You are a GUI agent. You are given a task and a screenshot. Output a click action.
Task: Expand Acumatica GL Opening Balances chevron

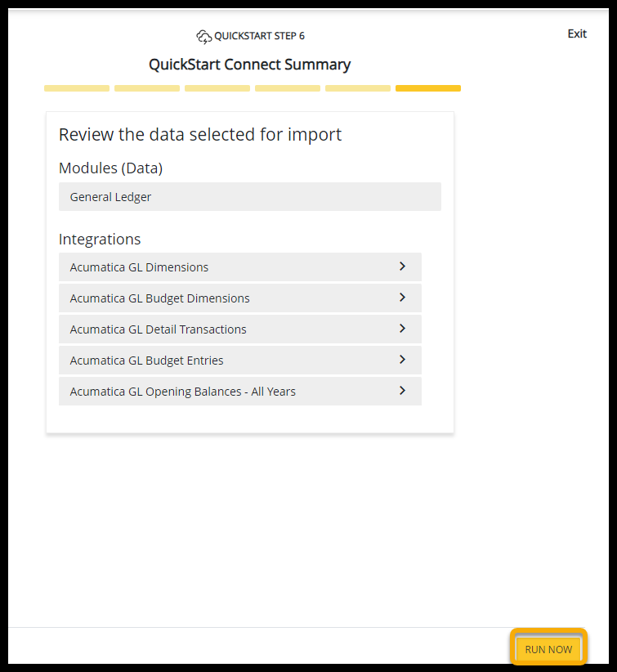[402, 391]
